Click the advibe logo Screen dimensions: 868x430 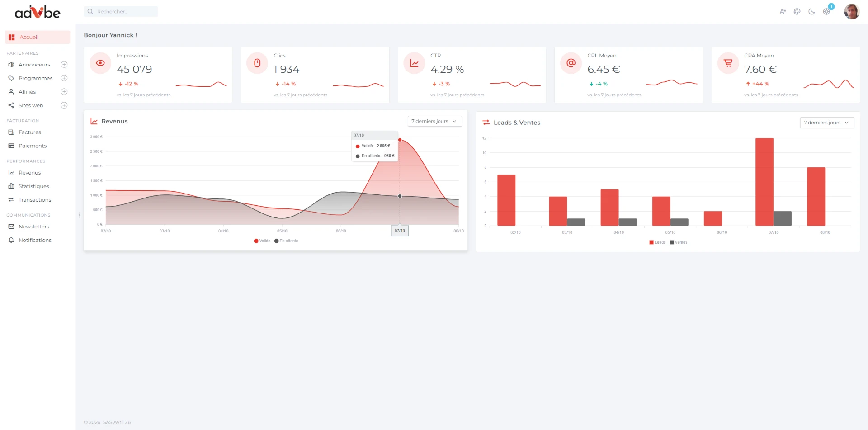click(38, 12)
